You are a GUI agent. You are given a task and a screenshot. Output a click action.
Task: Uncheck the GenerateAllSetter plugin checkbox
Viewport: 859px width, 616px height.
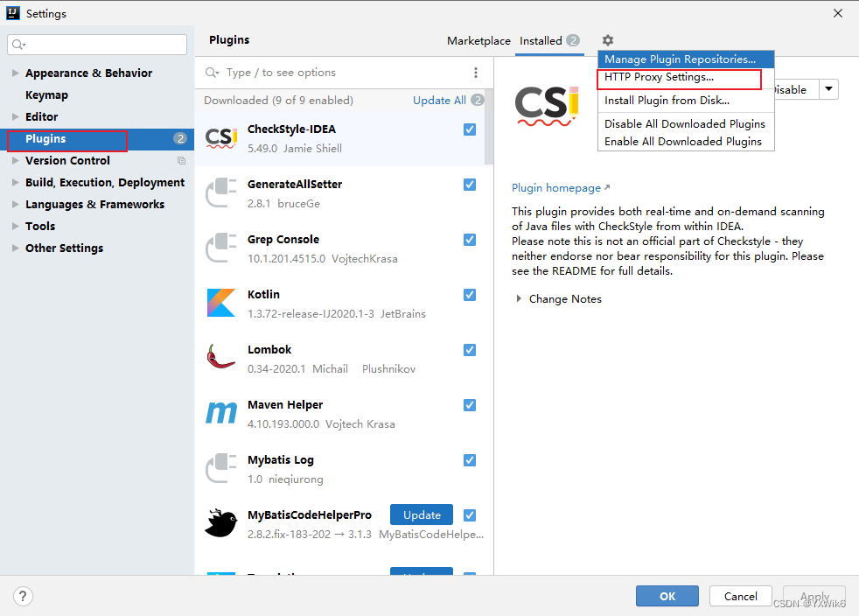[470, 185]
